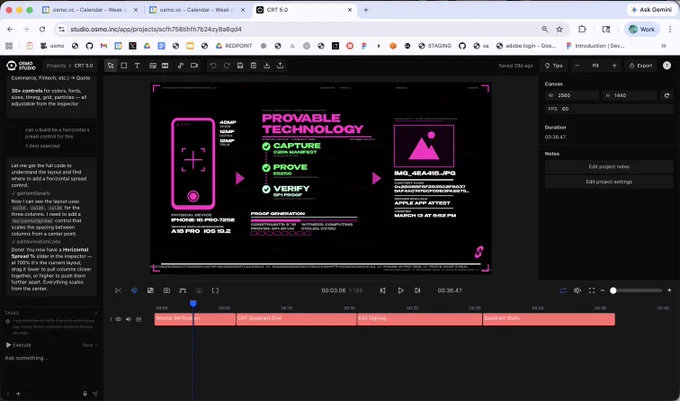Edit the canvas height field 1440
Viewport: 680px width, 401px height.
coord(629,95)
